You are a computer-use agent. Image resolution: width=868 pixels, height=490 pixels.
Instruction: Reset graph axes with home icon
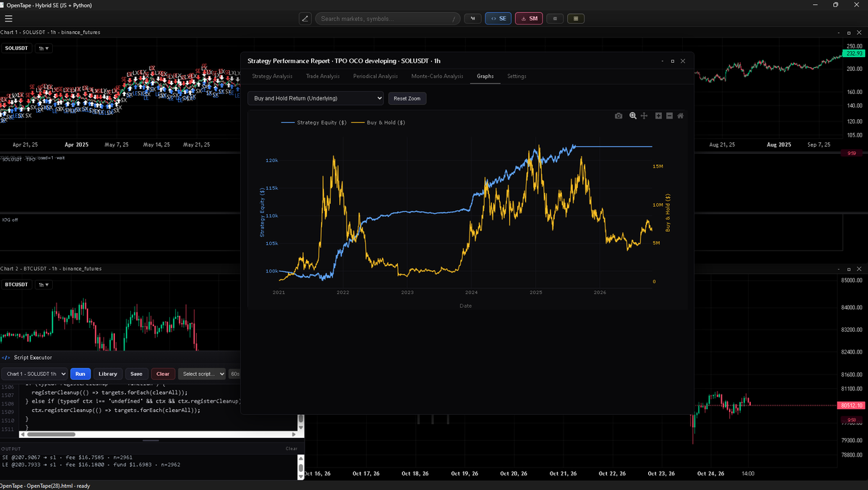pos(681,116)
